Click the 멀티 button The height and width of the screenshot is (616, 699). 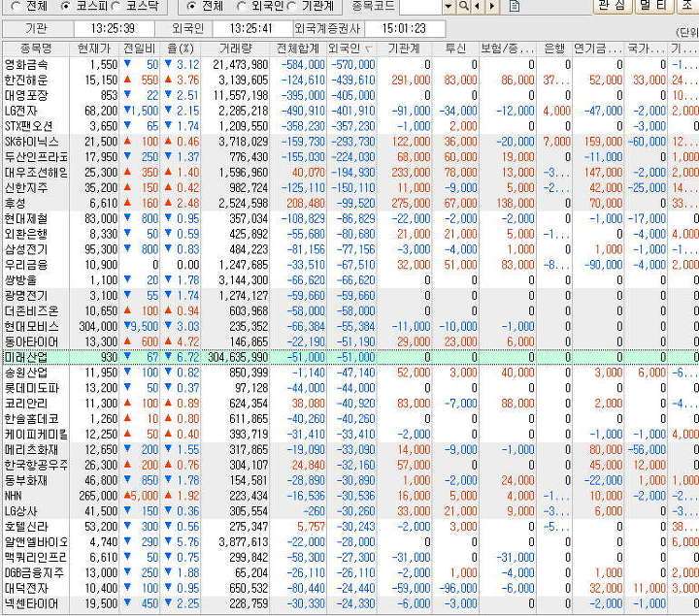pyautogui.click(x=652, y=6)
